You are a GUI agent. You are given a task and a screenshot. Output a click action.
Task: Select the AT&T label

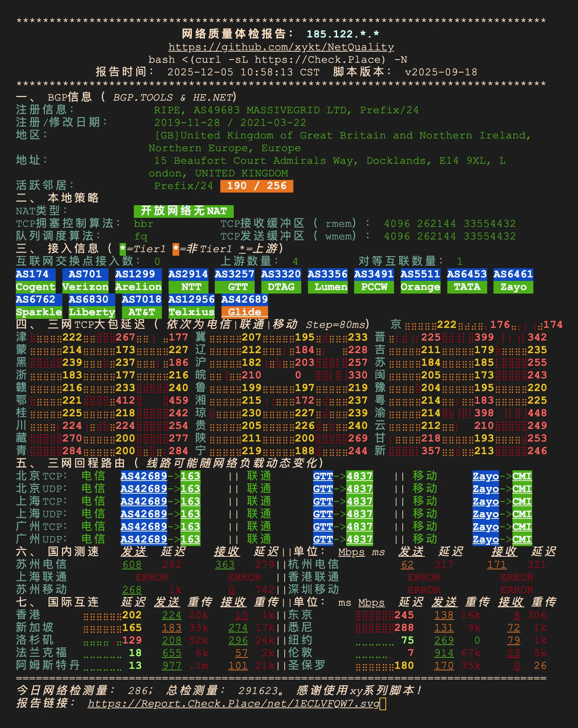click(x=142, y=312)
